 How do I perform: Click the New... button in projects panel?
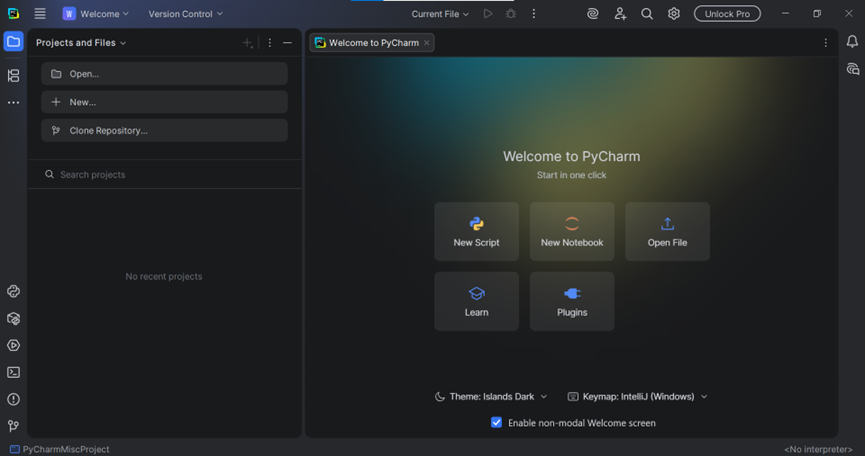click(x=164, y=102)
